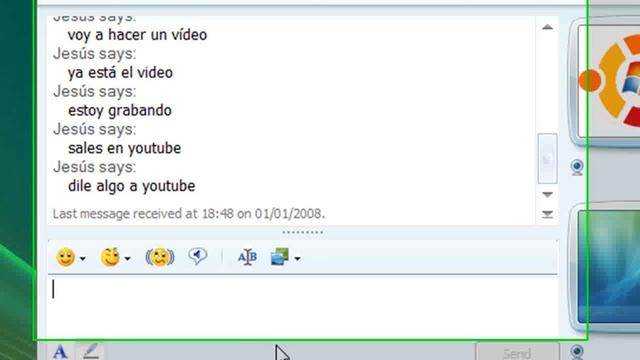Viewport: 640px width, 360px height.
Task: Open the winks winking-face picker
Action: click(110, 257)
